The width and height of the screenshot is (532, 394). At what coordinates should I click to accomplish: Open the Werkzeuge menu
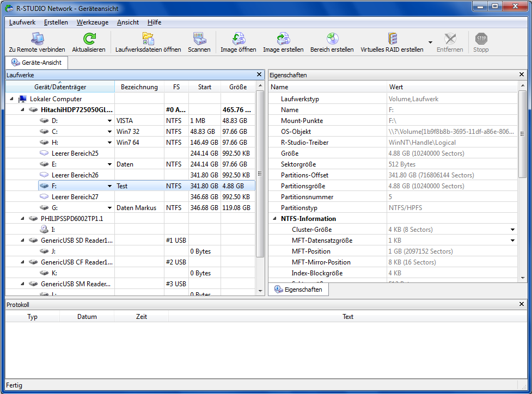(x=92, y=22)
